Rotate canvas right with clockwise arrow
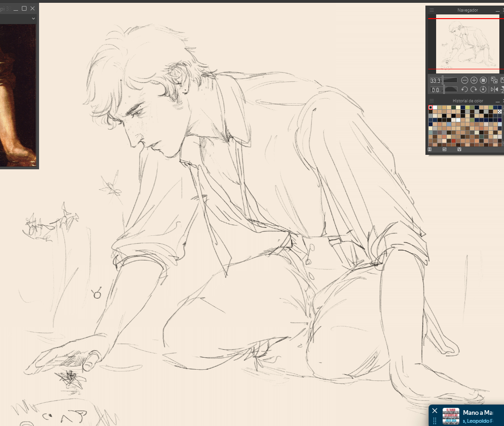Screen dimensions: 504x426 point(474,89)
